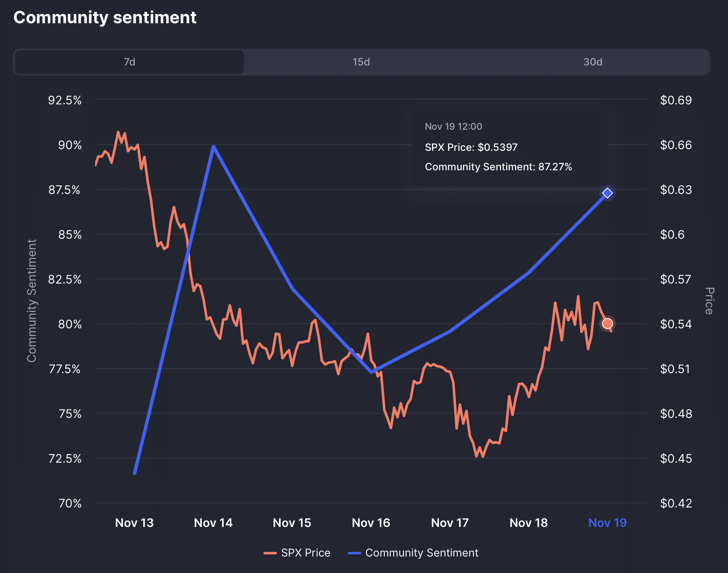Viewport: 728px width, 573px height.
Task: Select the Nov 19 axis label
Action: tap(608, 523)
